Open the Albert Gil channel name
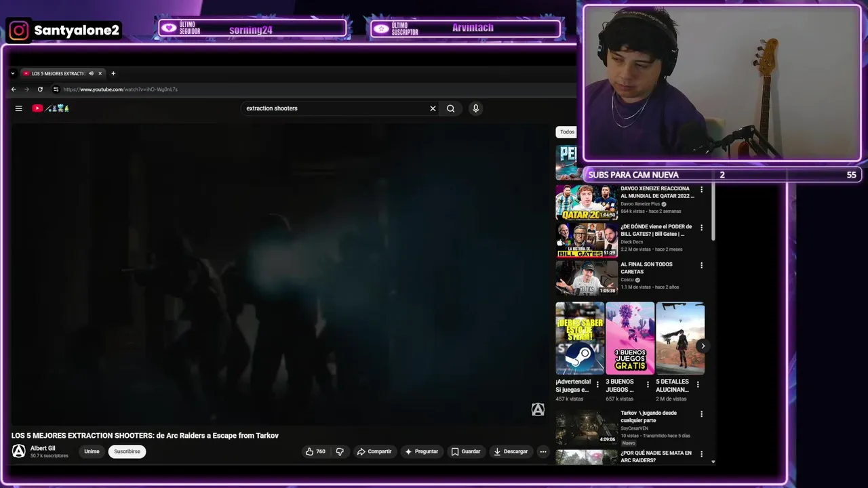The width and height of the screenshot is (868, 488). (x=43, y=448)
